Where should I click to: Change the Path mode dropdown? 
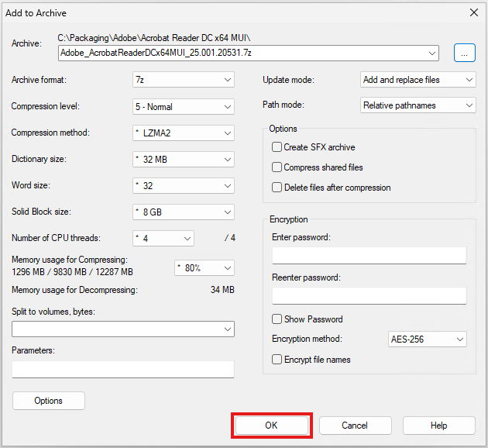click(x=418, y=105)
